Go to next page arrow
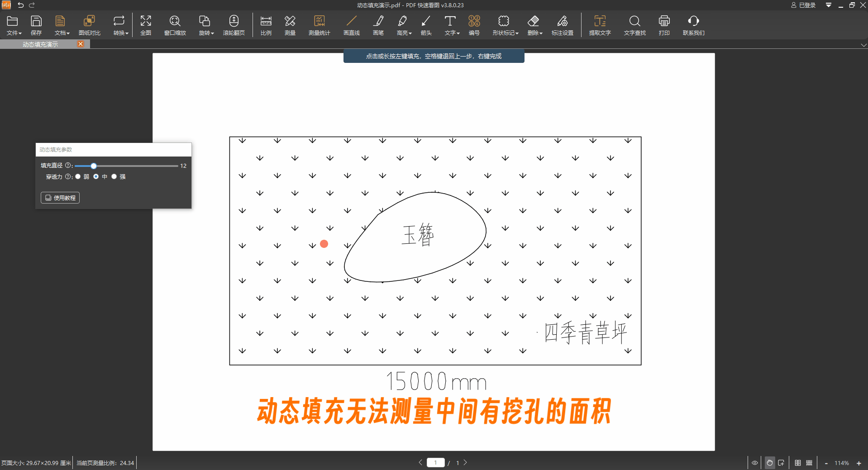Viewport: 868px width, 470px height. click(465, 462)
